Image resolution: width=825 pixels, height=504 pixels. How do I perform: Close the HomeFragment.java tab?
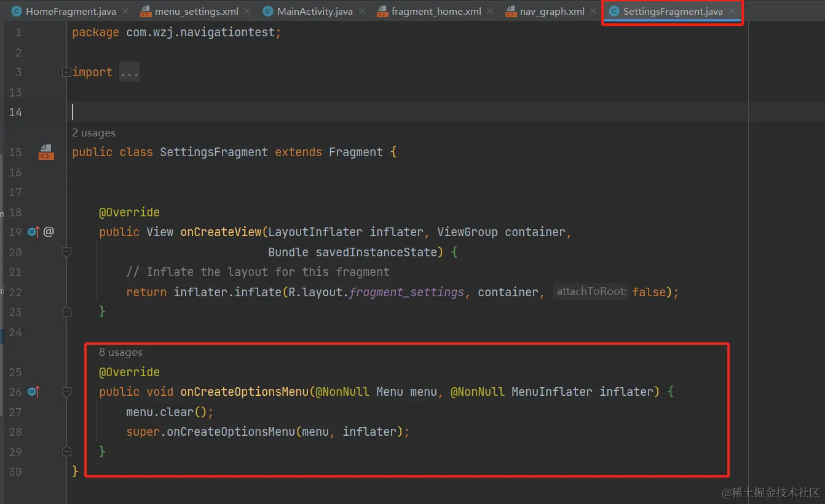click(125, 12)
